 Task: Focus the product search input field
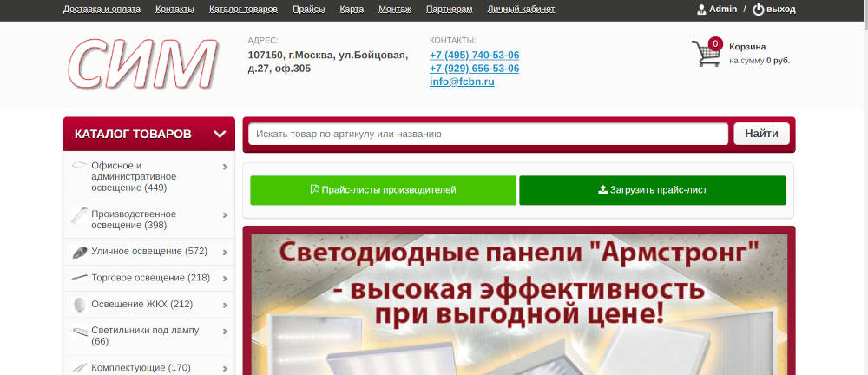tap(488, 134)
